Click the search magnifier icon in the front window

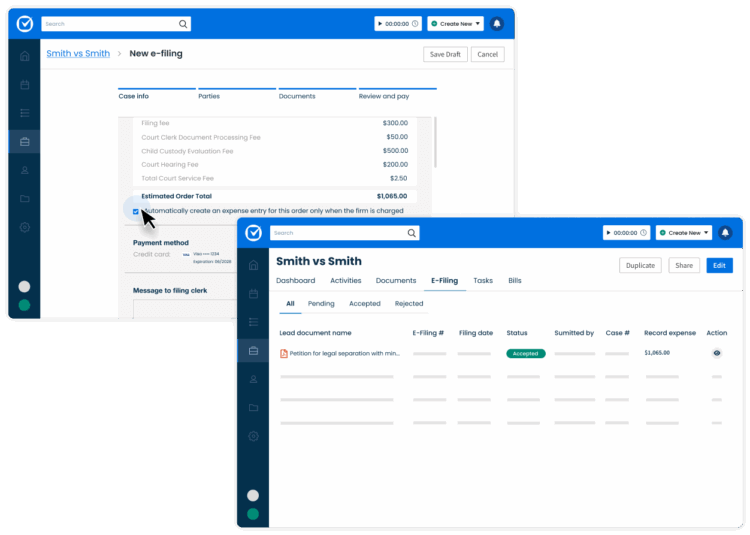click(x=411, y=233)
